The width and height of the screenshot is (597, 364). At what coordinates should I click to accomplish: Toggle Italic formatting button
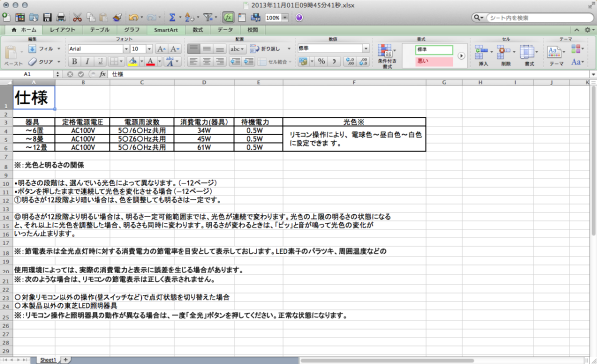(x=88, y=61)
